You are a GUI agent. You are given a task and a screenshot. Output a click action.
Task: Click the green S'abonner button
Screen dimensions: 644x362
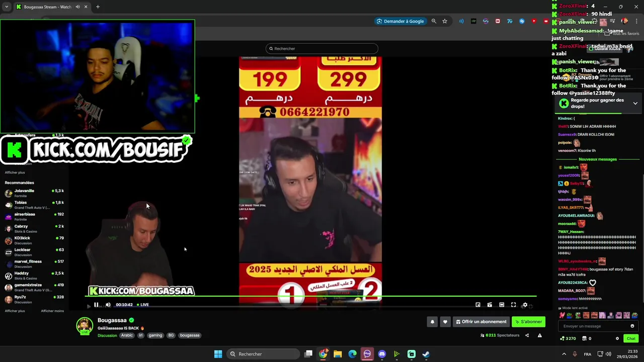pos(528,322)
